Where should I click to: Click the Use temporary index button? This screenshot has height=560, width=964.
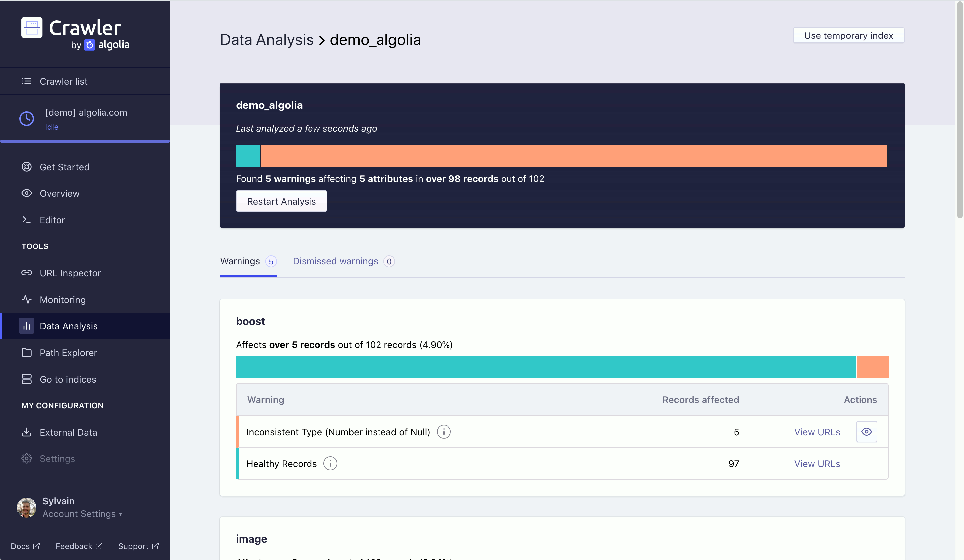click(x=849, y=35)
